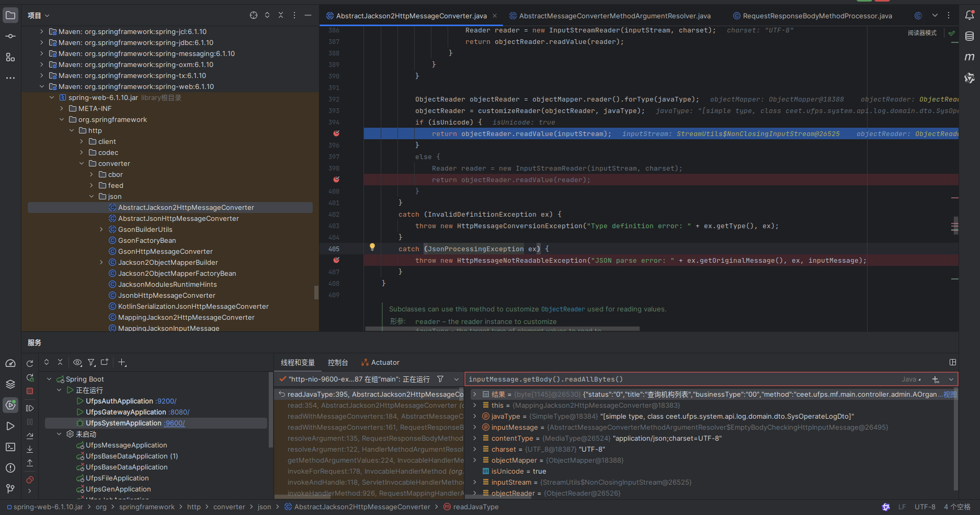Viewport: 980px width, 515px height.
Task: Click the Step Out debugger icon
Action: (30, 463)
